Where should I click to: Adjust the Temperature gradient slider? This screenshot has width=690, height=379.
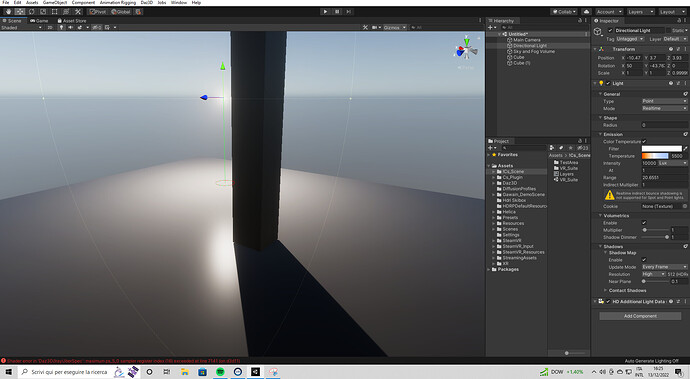[x=655, y=156]
